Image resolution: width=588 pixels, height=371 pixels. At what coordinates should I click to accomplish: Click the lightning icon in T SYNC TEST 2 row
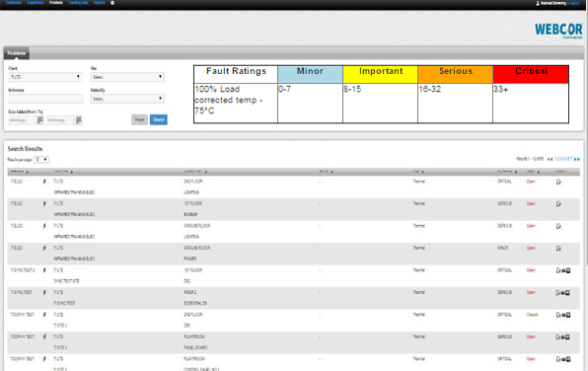pyautogui.click(x=44, y=270)
